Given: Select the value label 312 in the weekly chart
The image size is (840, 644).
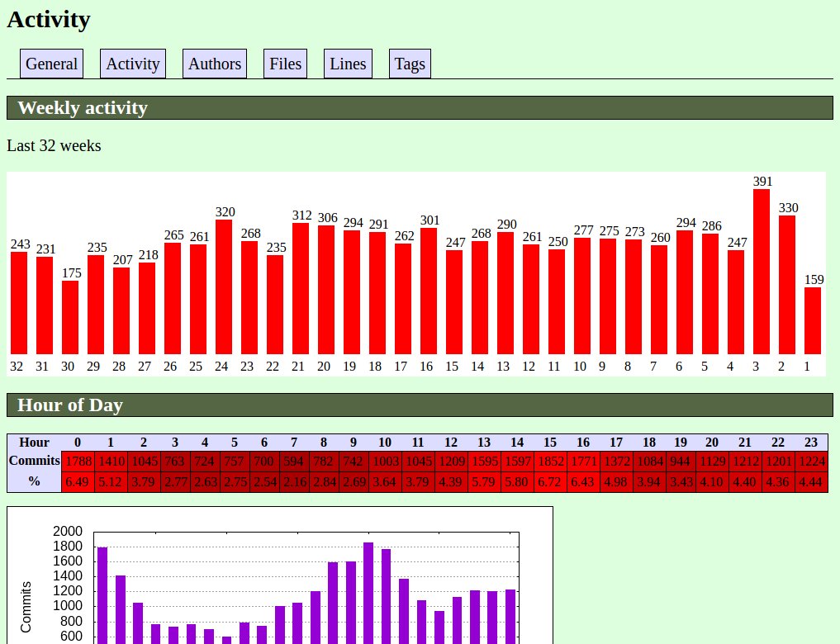Looking at the screenshot, I should 302,215.
